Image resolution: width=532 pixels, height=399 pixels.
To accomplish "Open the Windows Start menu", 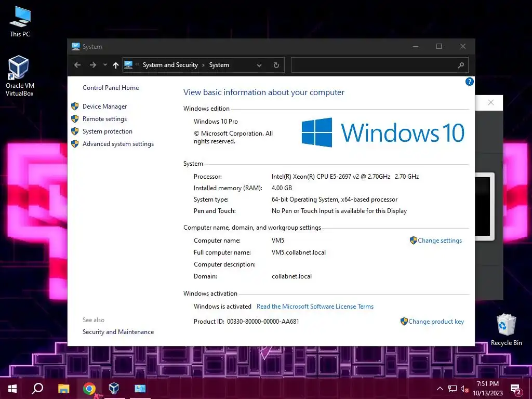I will click(x=12, y=389).
